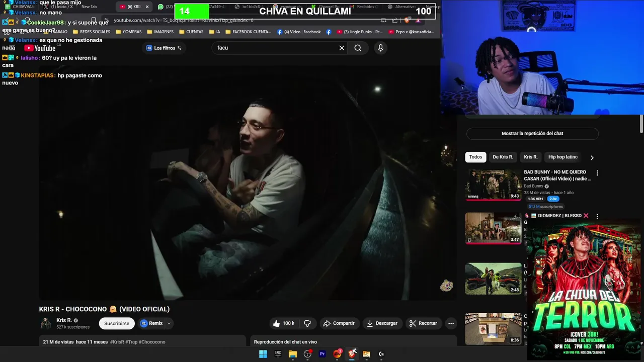The height and width of the screenshot is (362, 644).
Task: Open Video | Facebook bookmark
Action: coord(299,32)
